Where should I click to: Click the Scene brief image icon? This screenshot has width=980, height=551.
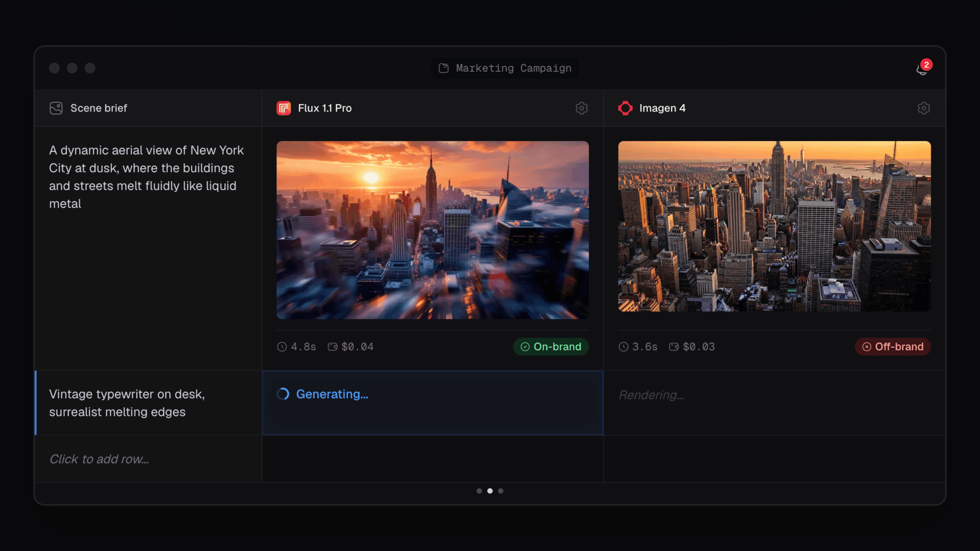click(x=56, y=108)
